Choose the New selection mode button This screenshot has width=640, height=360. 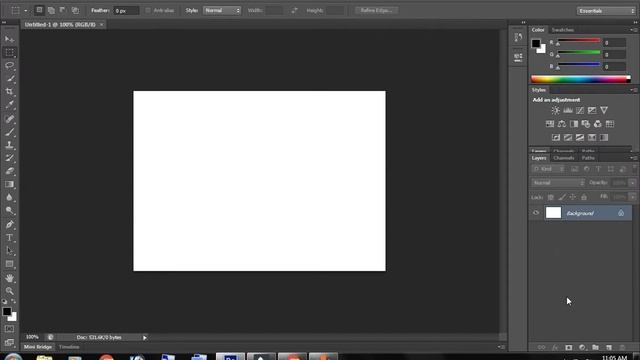click(39, 10)
